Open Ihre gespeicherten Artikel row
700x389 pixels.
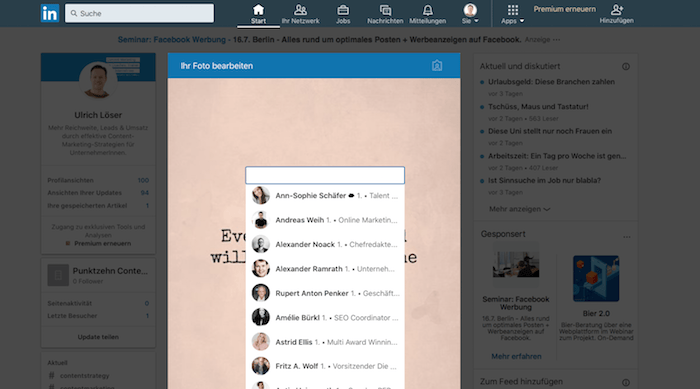coord(98,206)
